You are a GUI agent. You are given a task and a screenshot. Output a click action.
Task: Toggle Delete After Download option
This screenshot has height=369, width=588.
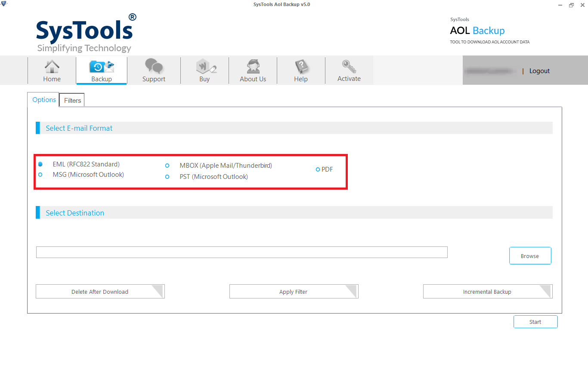point(100,292)
